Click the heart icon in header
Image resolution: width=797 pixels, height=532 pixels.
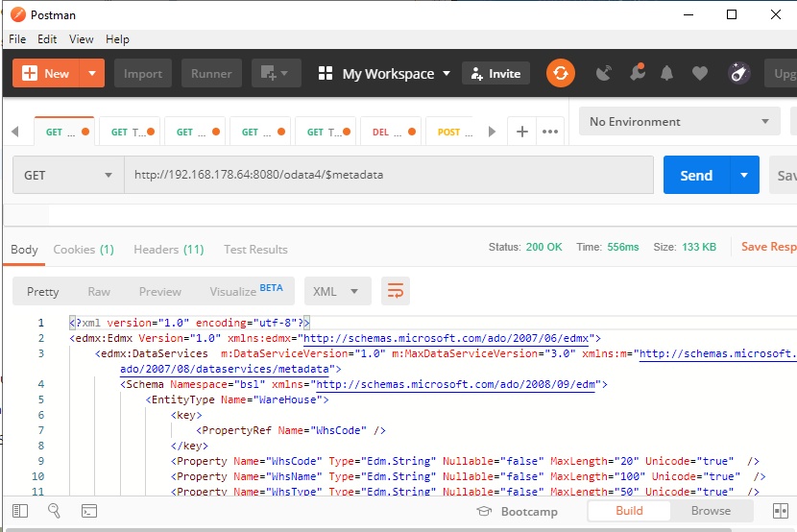tap(699, 73)
